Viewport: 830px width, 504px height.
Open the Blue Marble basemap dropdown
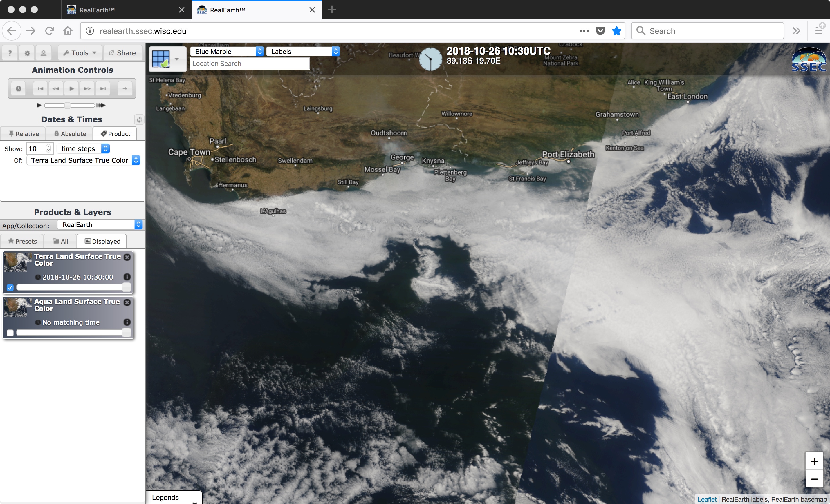pos(227,52)
